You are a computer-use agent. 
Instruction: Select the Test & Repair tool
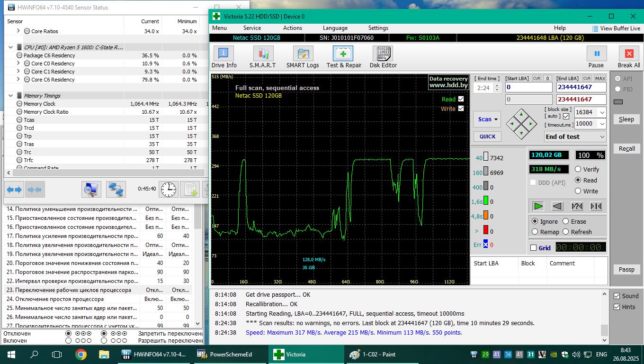(x=344, y=57)
